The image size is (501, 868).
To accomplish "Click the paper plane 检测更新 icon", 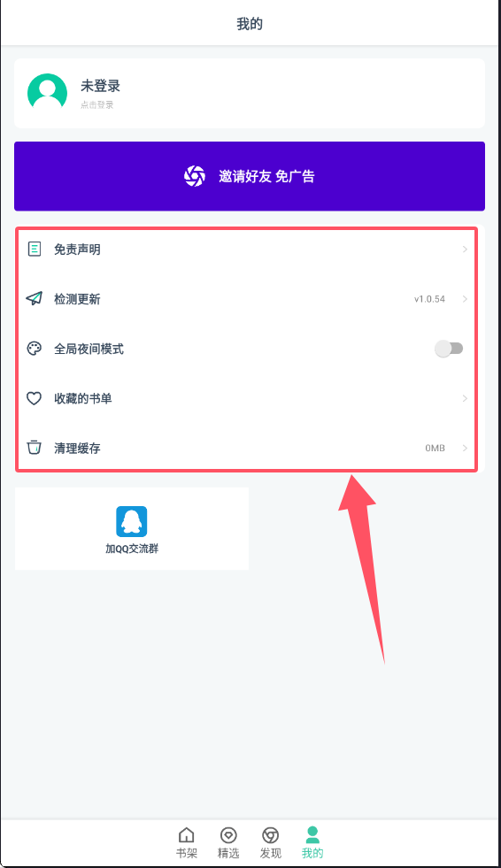I will click(35, 299).
